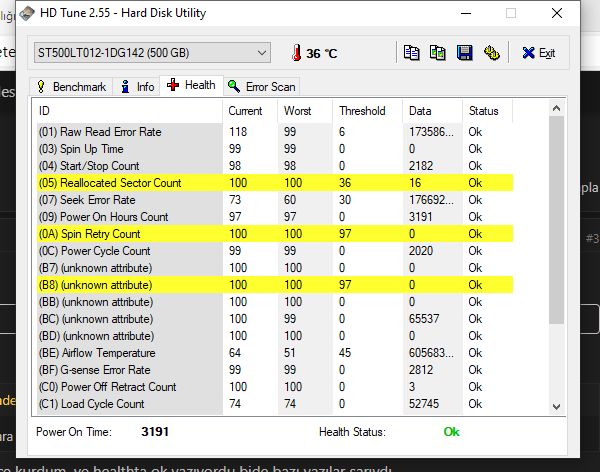Click the green Health Status Ok text

click(452, 432)
